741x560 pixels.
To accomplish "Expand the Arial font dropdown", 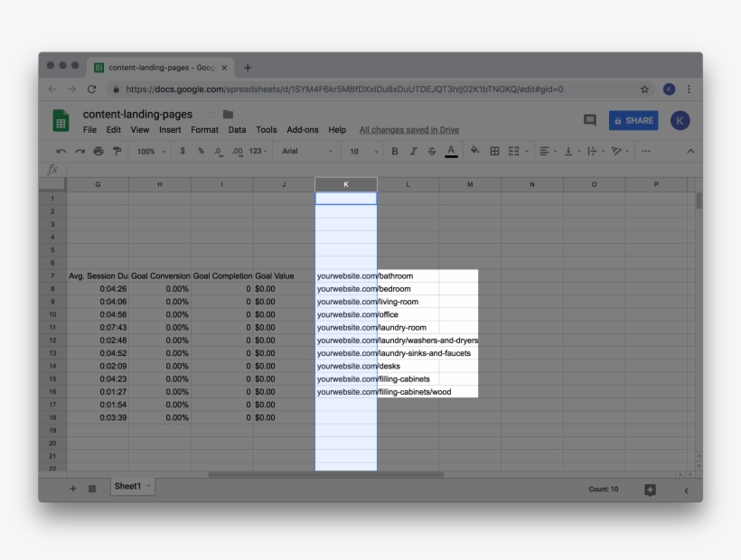I will [x=307, y=152].
